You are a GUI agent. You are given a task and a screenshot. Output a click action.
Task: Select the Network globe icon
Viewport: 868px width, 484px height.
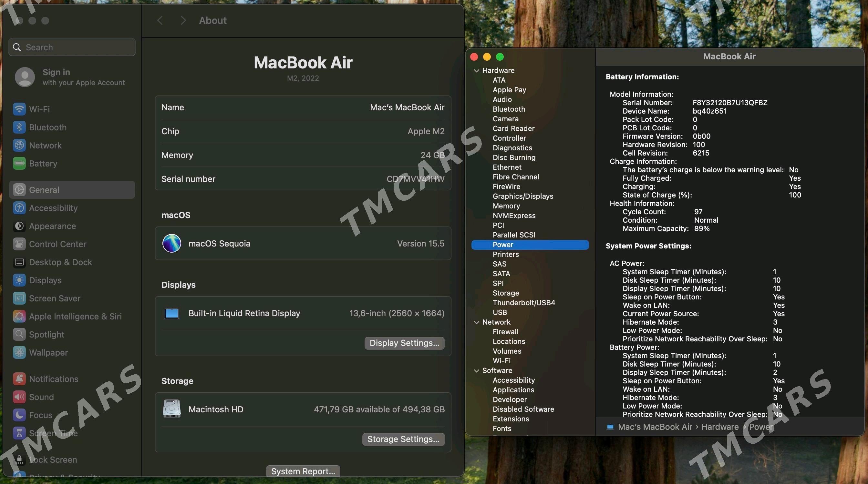[x=19, y=146]
